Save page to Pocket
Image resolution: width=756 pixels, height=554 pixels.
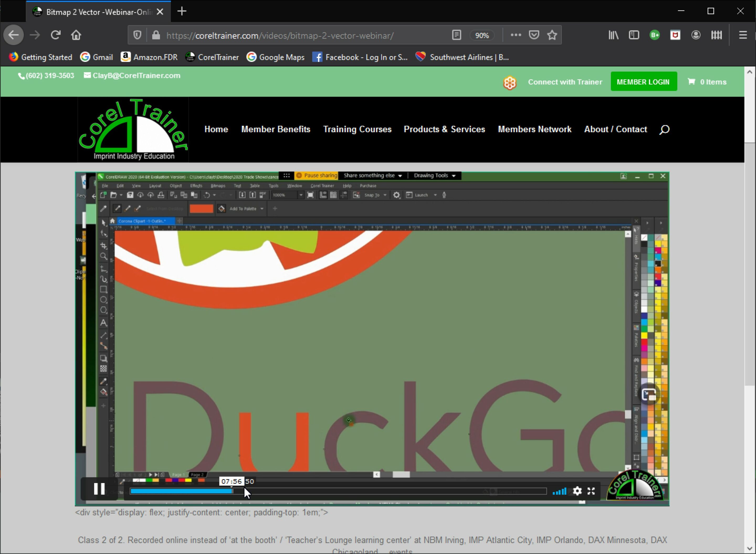(x=534, y=35)
